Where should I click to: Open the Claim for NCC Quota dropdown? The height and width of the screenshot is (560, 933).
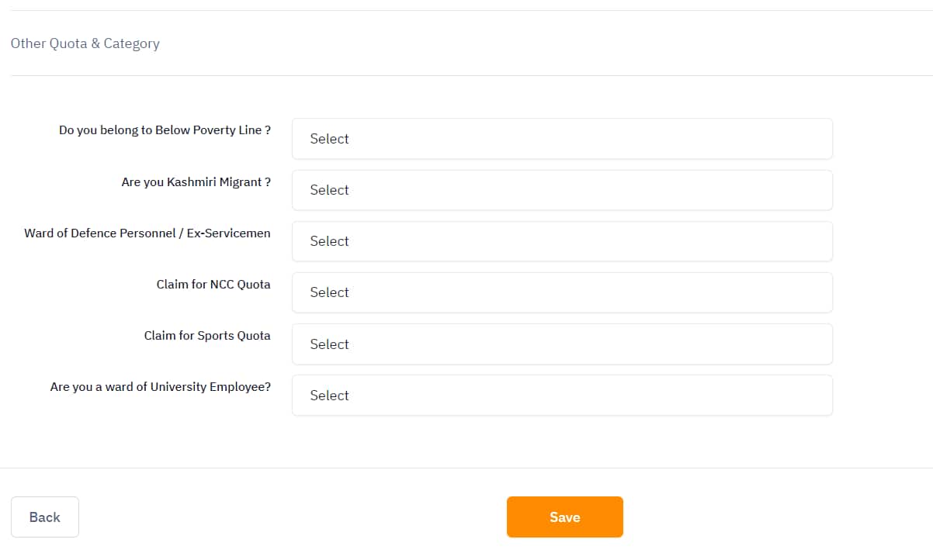(562, 292)
